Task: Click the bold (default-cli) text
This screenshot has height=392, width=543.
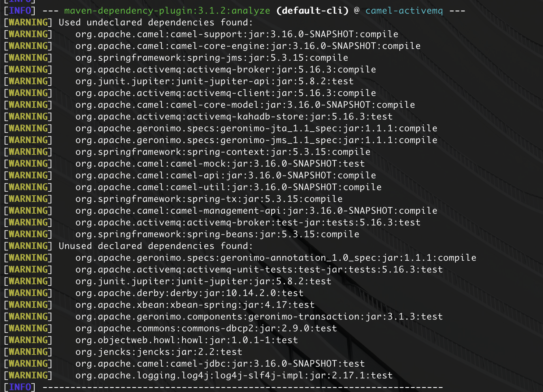Action: [312, 11]
